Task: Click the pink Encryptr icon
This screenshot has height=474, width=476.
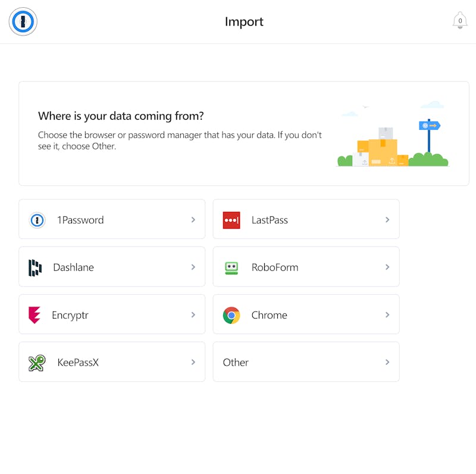Action: 35,315
